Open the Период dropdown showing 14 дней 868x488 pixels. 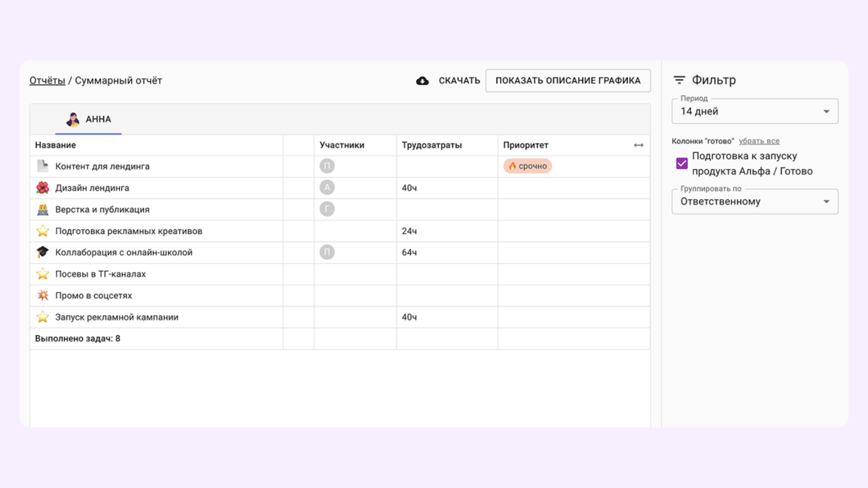[x=755, y=111]
